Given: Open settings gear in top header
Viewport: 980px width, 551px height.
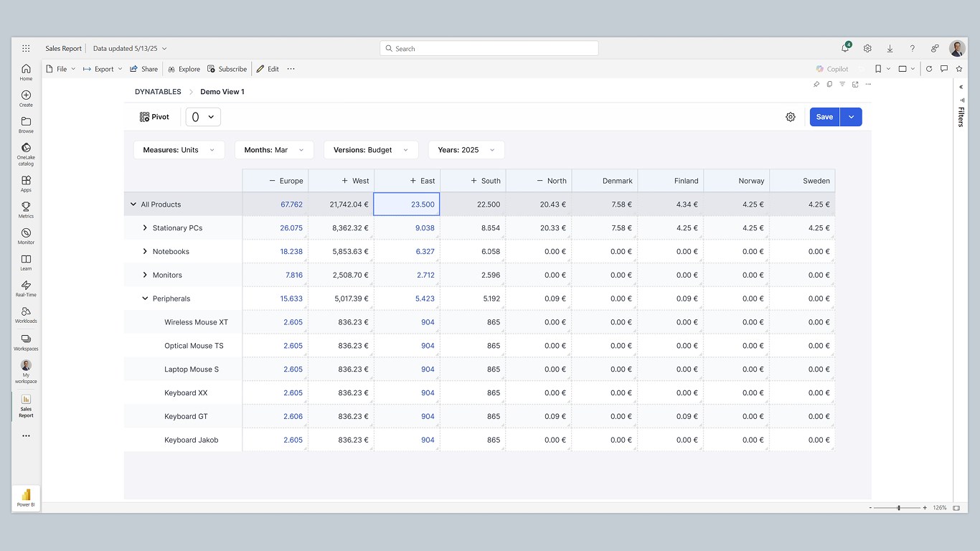Looking at the screenshot, I should pyautogui.click(x=867, y=48).
